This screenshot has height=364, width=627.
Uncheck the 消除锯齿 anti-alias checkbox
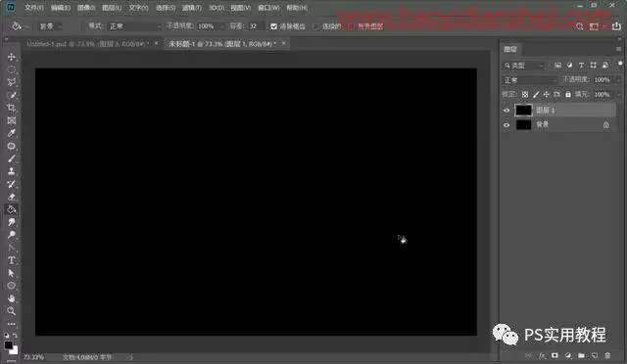(x=273, y=26)
